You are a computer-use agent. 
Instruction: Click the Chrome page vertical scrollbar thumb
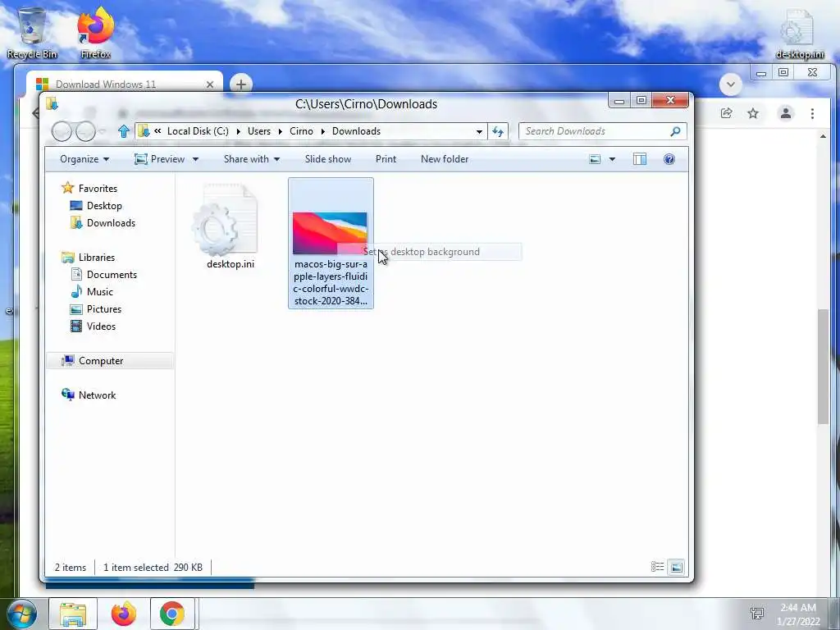(823, 367)
